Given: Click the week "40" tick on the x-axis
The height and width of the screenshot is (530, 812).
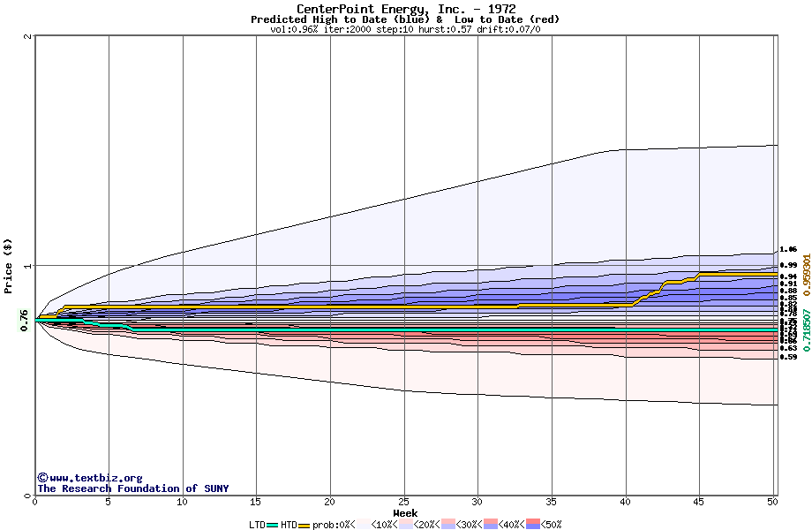Looking at the screenshot, I should [x=626, y=502].
